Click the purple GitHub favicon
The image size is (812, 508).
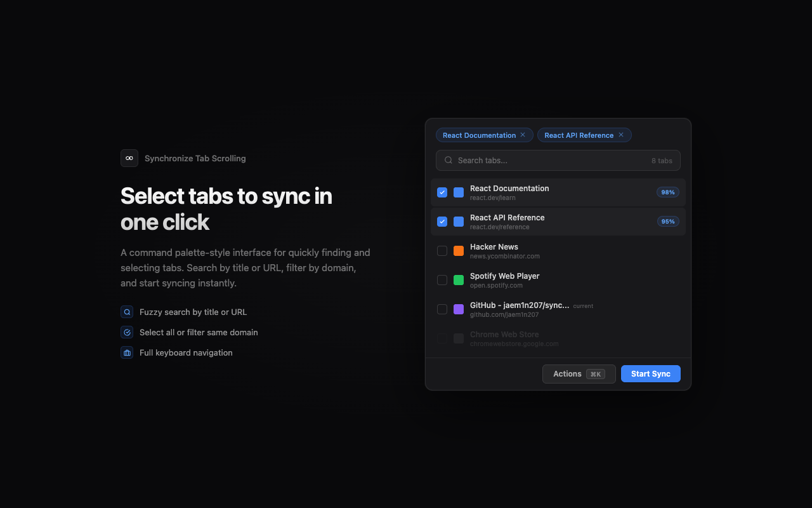tap(459, 309)
